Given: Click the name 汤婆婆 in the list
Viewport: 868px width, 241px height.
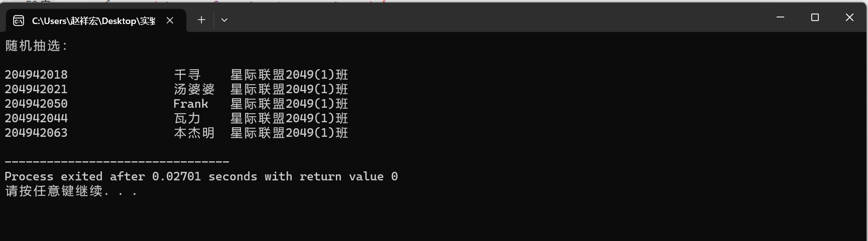Looking at the screenshot, I should pos(194,90).
